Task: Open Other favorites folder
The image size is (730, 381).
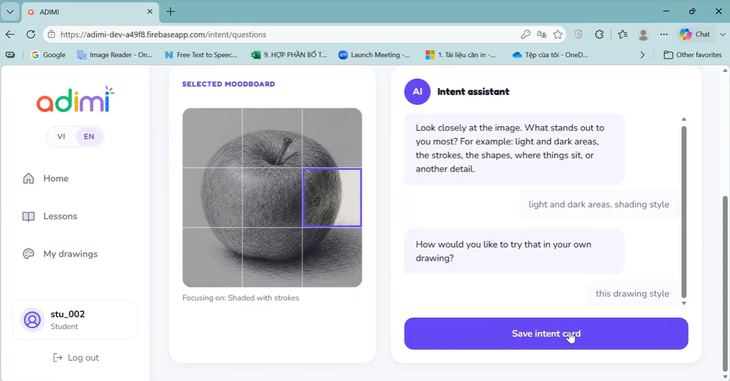Action: click(x=692, y=55)
